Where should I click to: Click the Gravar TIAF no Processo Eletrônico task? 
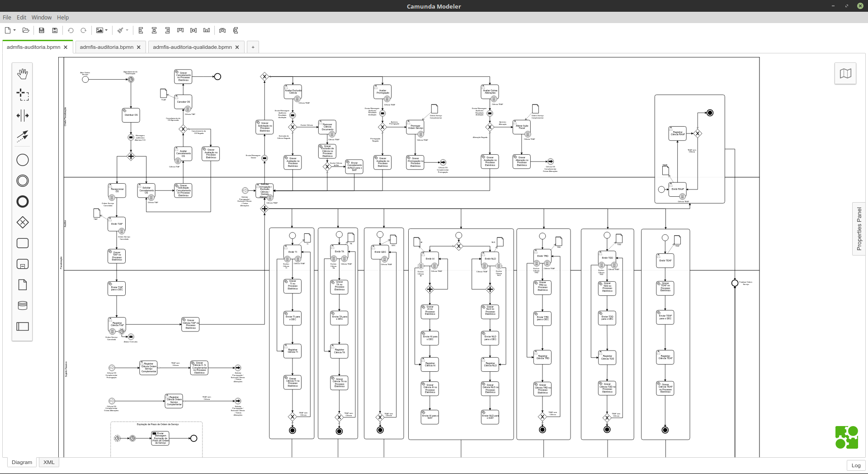[x=117, y=256]
